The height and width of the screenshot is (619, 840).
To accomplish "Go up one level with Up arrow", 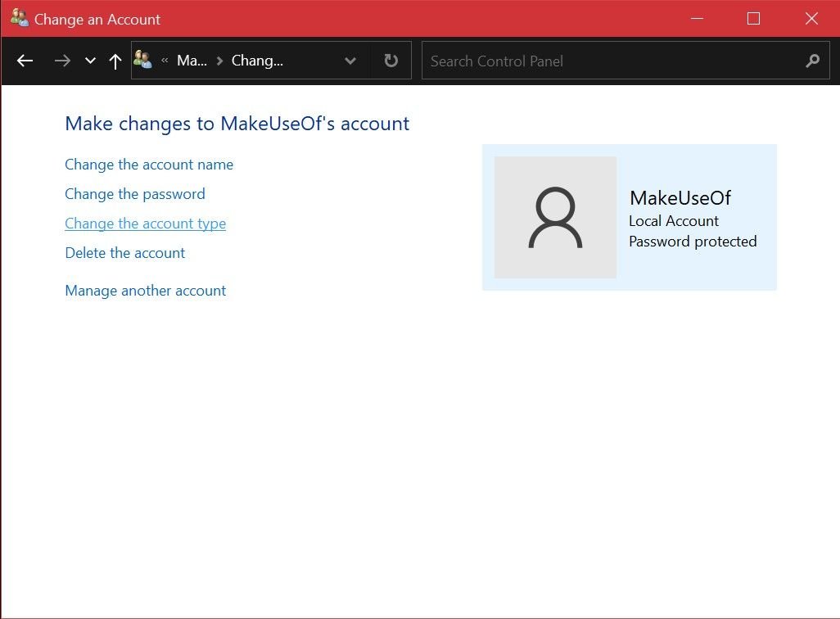I will [115, 61].
